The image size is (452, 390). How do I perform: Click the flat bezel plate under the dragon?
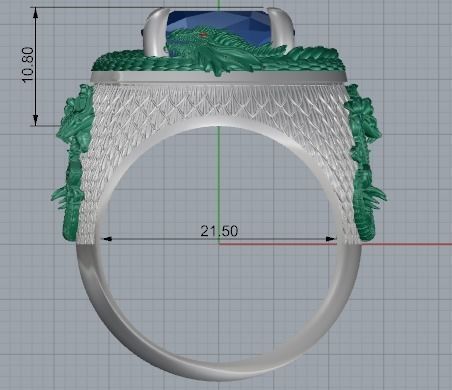(218, 77)
